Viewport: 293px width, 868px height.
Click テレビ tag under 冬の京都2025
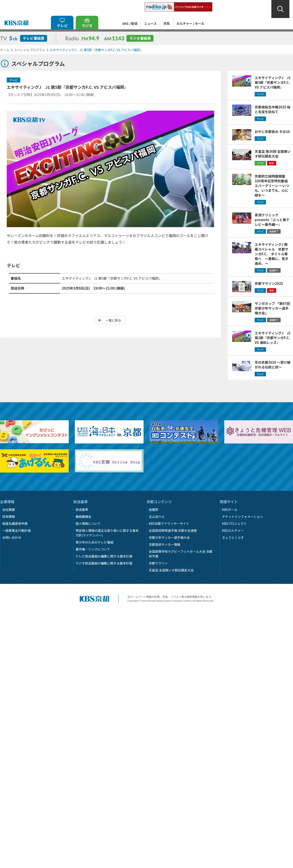pos(260,374)
